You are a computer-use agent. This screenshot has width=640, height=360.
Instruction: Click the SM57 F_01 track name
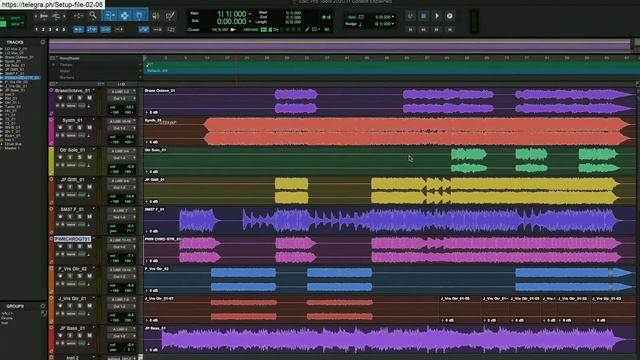click(x=72, y=209)
